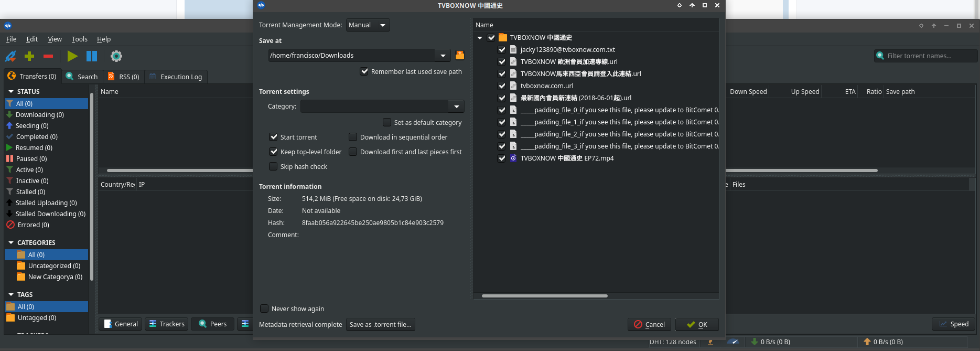Image resolution: width=980 pixels, height=351 pixels.
Task: Click the alternative speed limits icon in status bar
Action: (734, 342)
